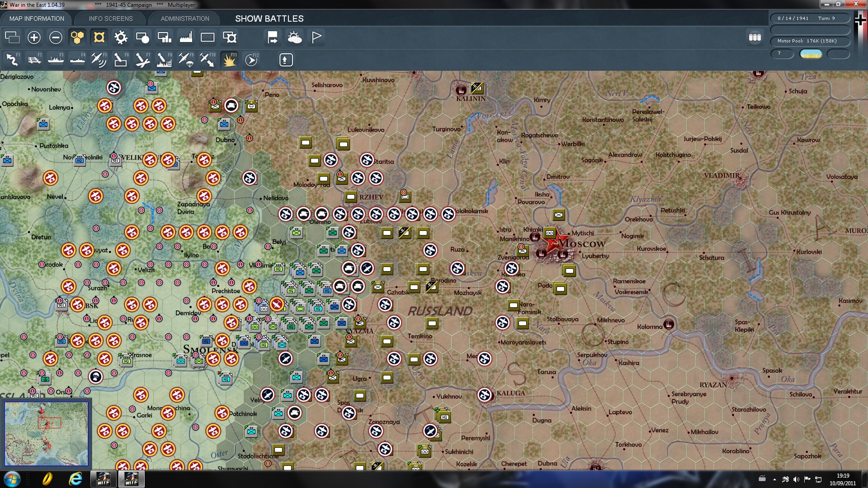The width and height of the screenshot is (868, 488).
Task: Click the F12 arrow-in-circle button
Action: click(x=251, y=60)
